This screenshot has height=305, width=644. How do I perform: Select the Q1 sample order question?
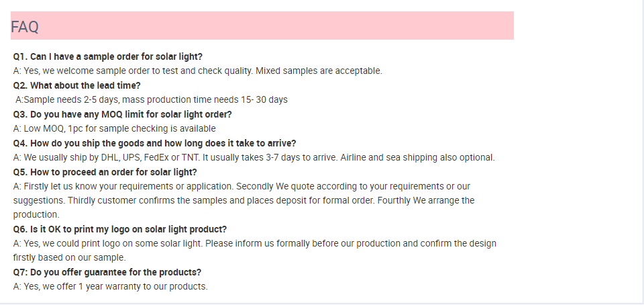107,56
